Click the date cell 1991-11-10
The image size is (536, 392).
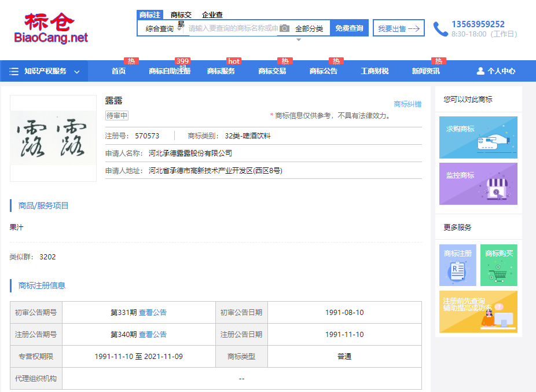pyautogui.click(x=344, y=334)
